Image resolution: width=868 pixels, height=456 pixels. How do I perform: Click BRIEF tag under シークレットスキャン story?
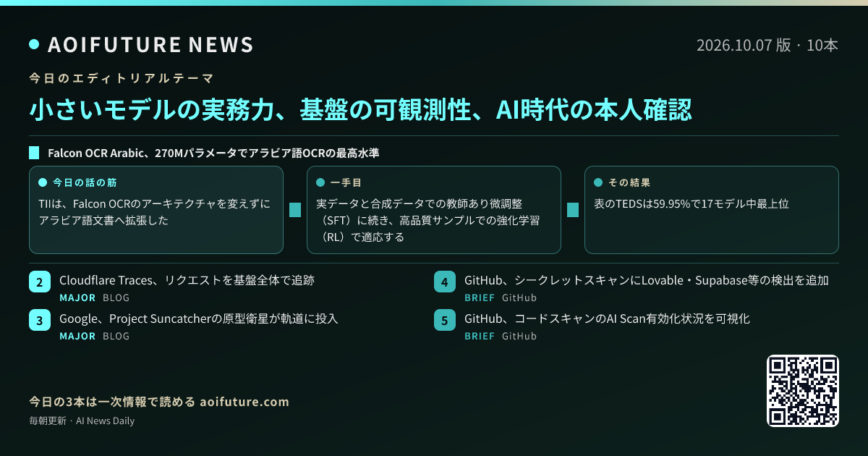pyautogui.click(x=480, y=297)
